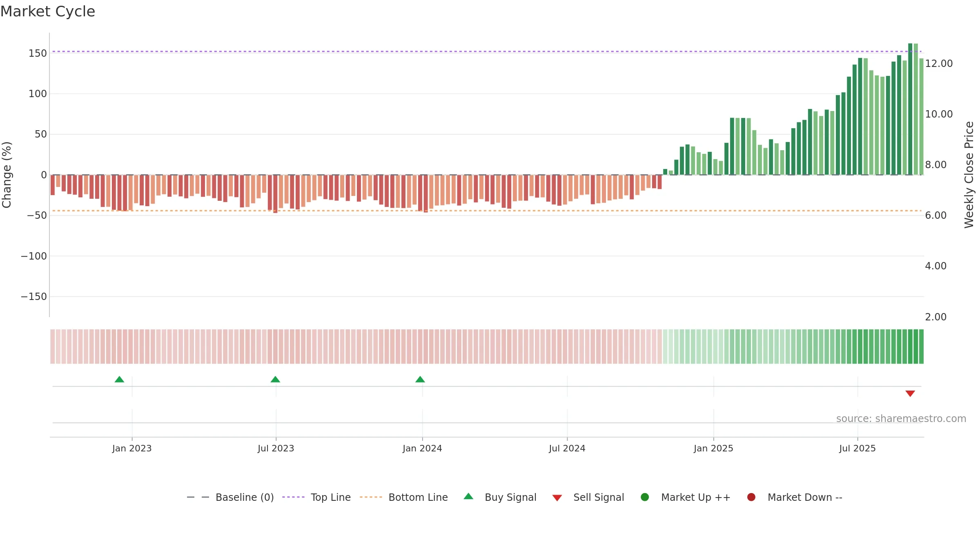The image size is (980, 551).
Task: Select the buy signal marker near Jul 2023
Action: tap(275, 380)
